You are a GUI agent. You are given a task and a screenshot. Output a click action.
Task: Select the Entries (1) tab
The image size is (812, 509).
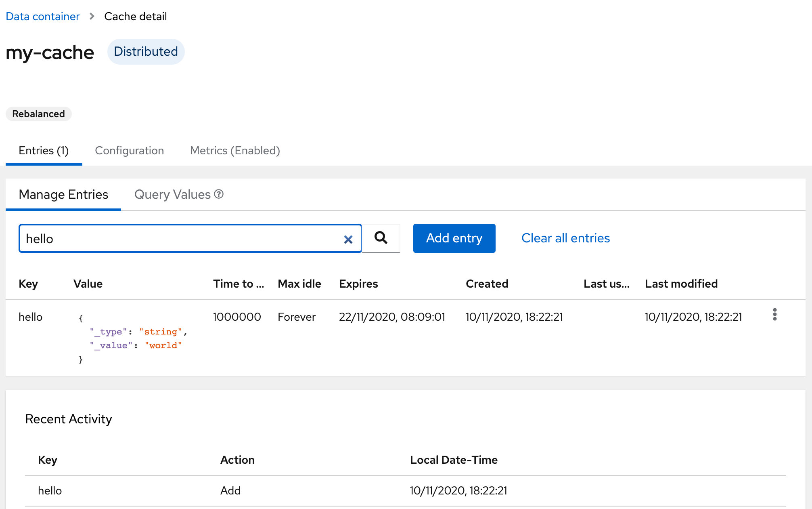pyautogui.click(x=44, y=150)
